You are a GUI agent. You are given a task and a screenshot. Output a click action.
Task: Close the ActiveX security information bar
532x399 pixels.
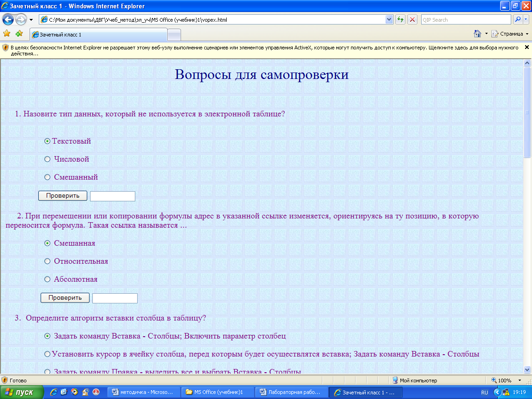[x=526, y=47]
